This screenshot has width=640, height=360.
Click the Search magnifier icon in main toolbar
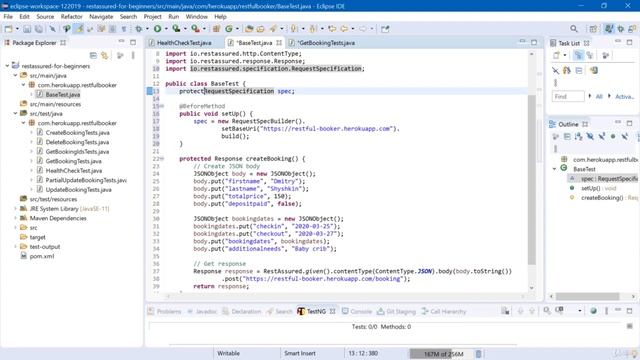coord(574,29)
